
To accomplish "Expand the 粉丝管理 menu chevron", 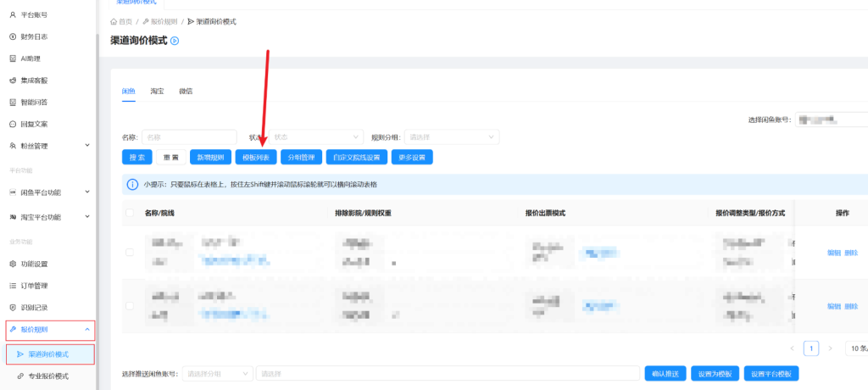I will (x=87, y=146).
